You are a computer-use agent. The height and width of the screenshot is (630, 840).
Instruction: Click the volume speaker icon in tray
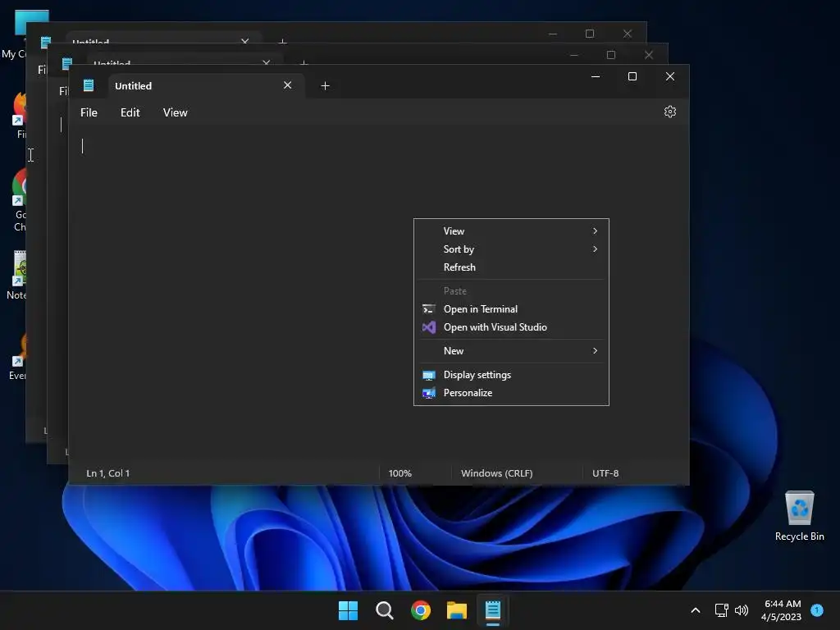[x=742, y=610]
